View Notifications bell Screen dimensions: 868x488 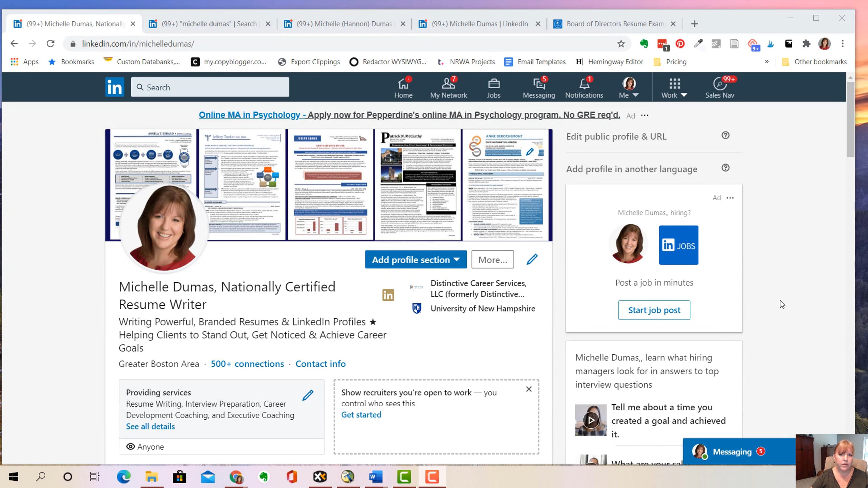point(584,88)
